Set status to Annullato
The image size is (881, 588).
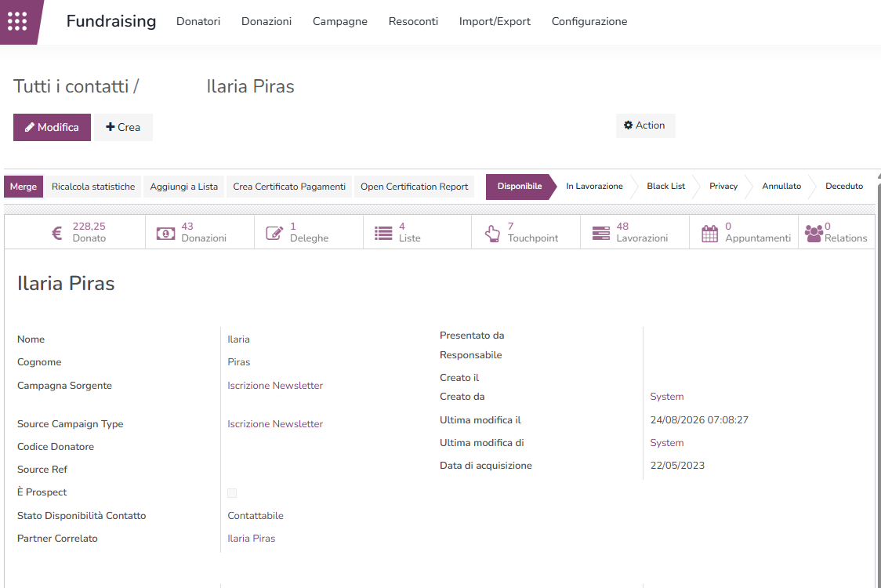coord(781,187)
